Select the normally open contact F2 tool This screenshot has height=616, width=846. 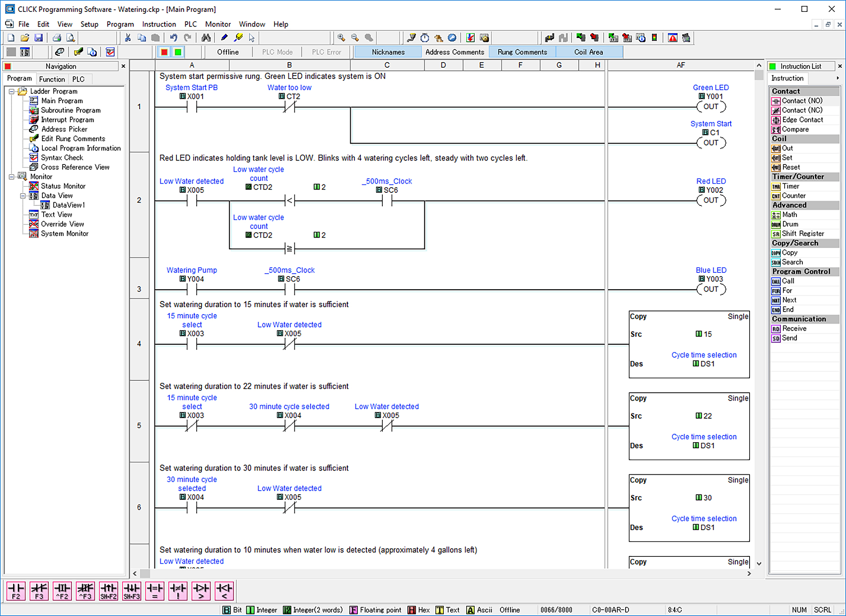(x=16, y=590)
